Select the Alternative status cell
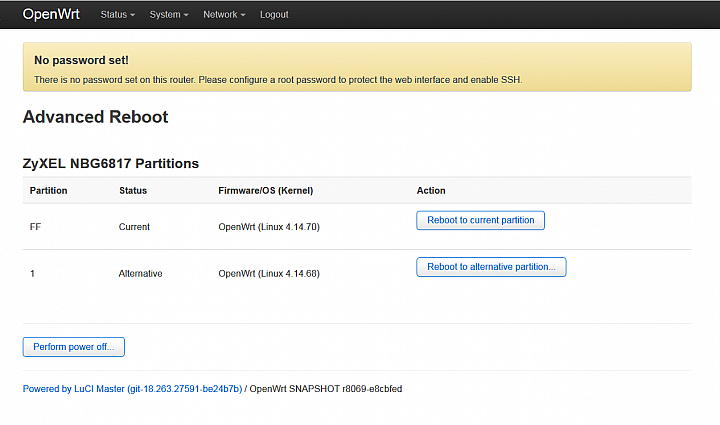 pyautogui.click(x=141, y=274)
